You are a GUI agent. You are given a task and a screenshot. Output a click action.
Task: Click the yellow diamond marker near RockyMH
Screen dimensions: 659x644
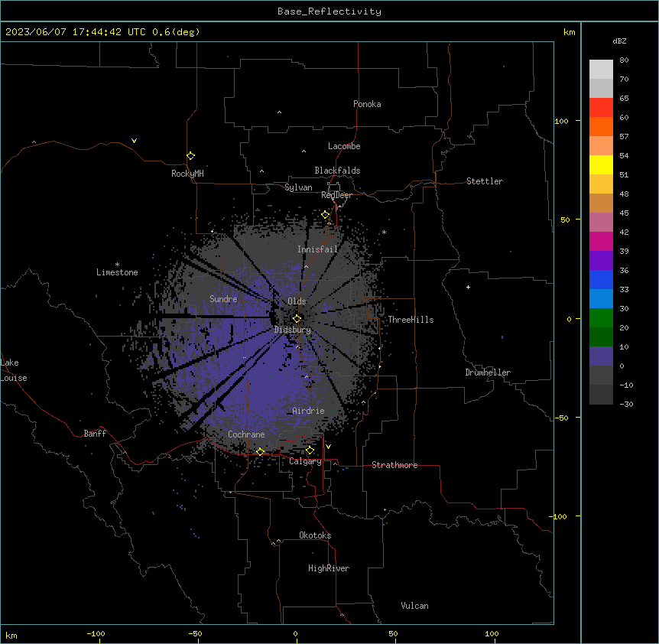pyautogui.click(x=190, y=156)
